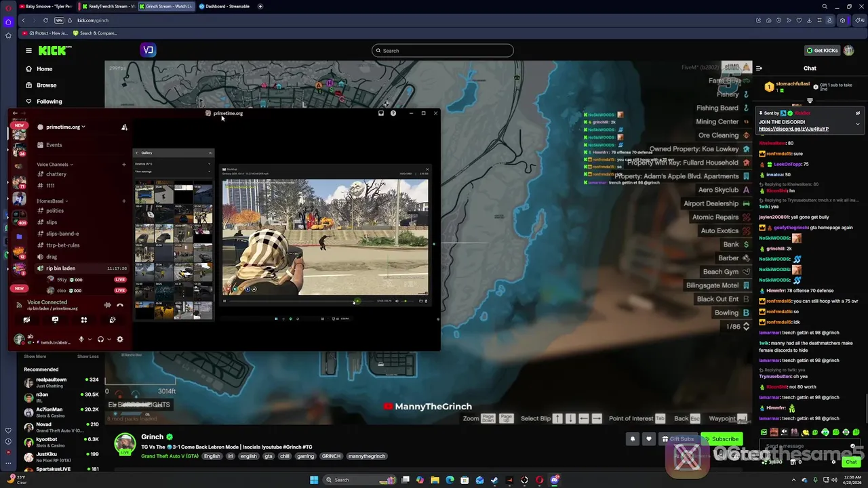Click the Gift Subs button
The height and width of the screenshot is (488, 868).
[x=677, y=439]
